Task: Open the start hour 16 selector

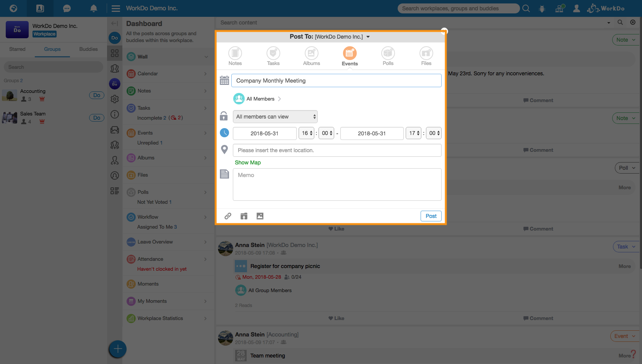Action: pos(307,133)
